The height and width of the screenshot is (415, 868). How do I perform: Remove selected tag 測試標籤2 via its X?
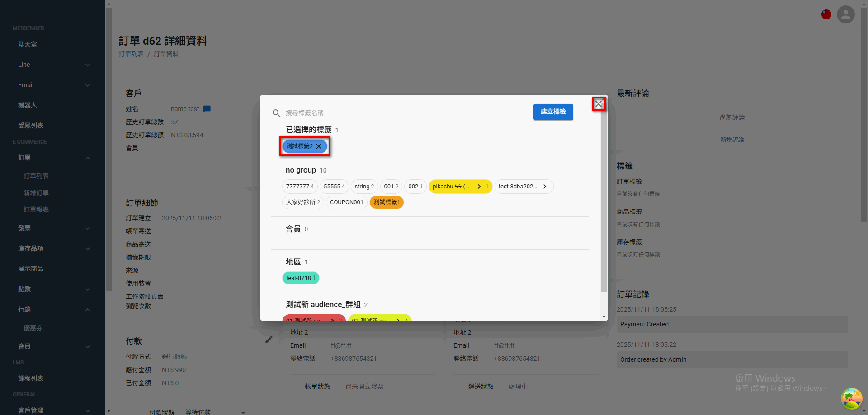[x=319, y=146]
